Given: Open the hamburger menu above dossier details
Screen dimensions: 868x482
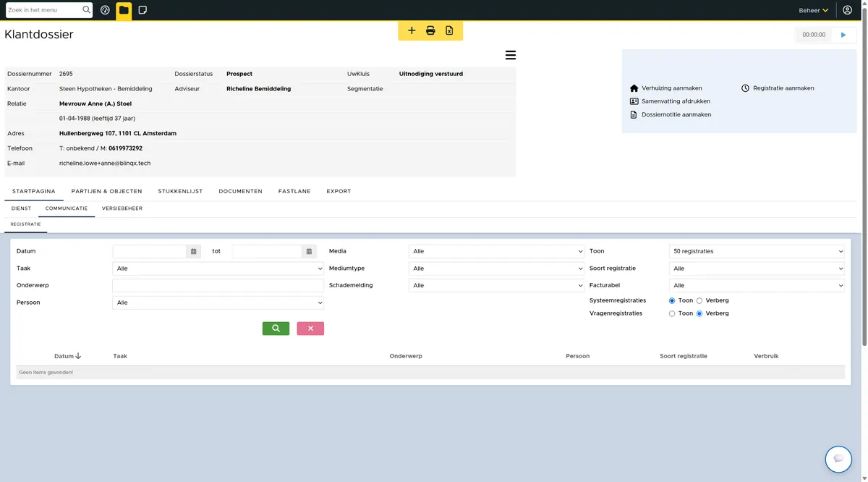Looking at the screenshot, I should 510,55.
